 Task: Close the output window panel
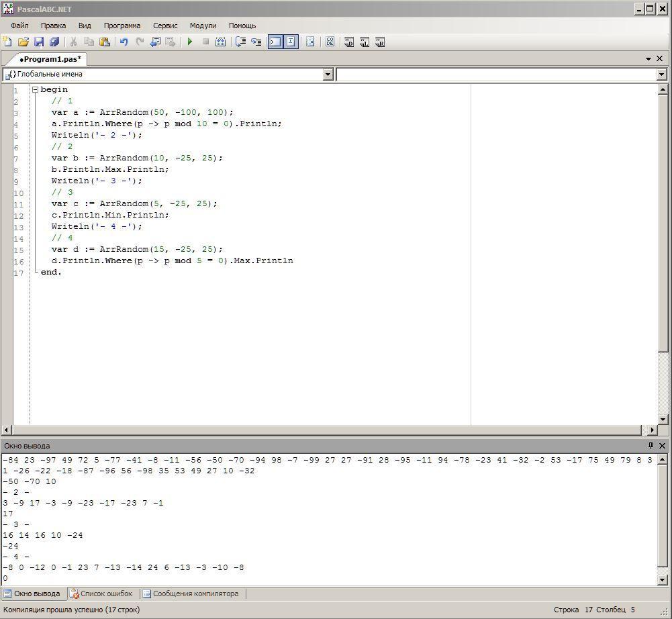(662, 446)
